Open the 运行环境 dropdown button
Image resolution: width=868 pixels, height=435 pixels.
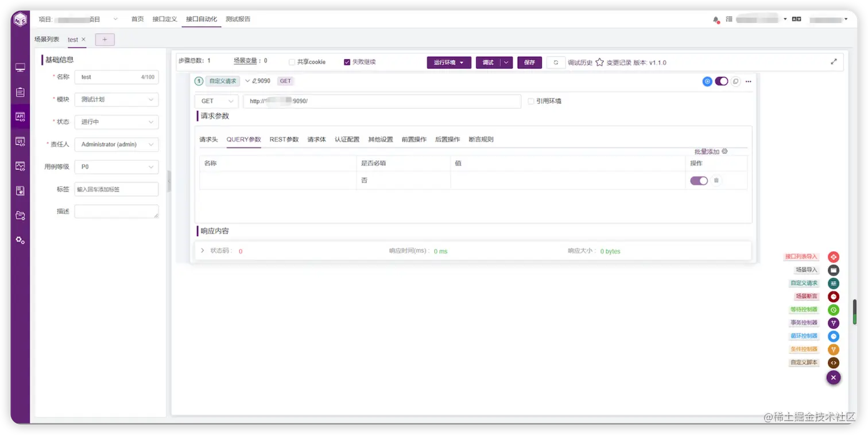449,63
